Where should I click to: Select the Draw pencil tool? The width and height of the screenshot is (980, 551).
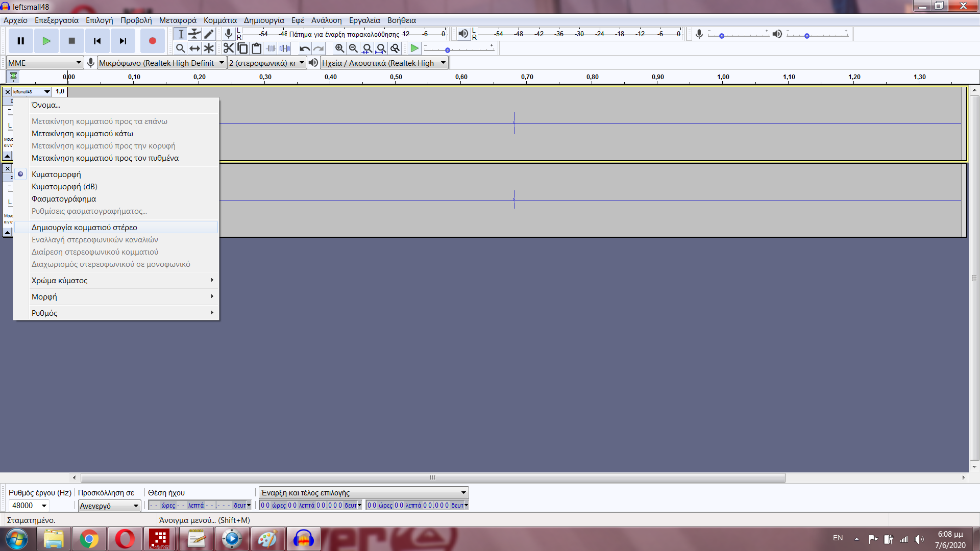209,34
